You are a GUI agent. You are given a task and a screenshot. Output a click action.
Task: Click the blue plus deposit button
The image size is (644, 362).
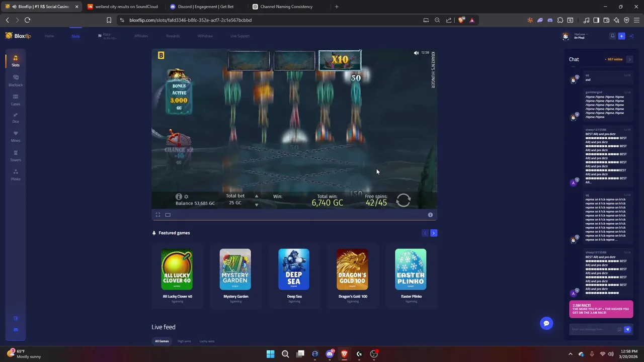(621, 36)
